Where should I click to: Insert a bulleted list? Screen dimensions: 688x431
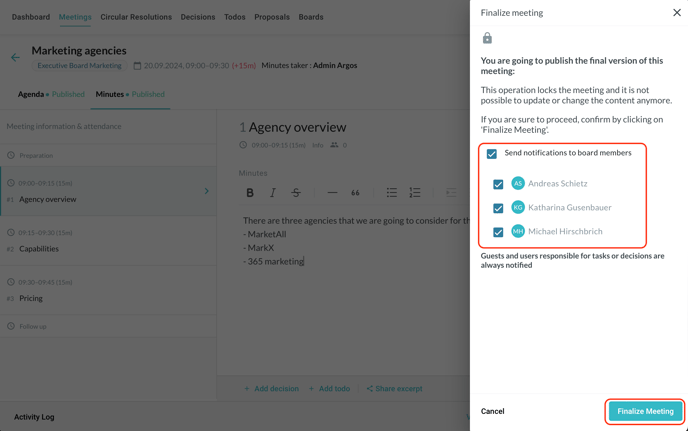click(x=392, y=193)
